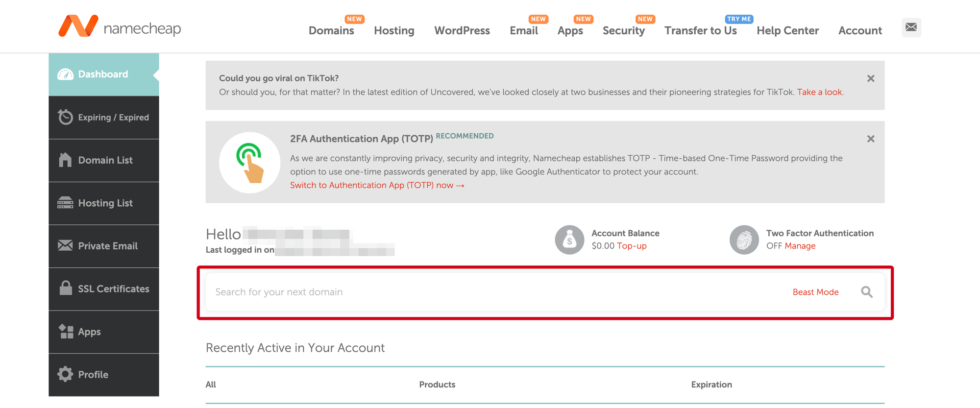
Task: Click the $0.00 balance amount
Action: [603, 246]
